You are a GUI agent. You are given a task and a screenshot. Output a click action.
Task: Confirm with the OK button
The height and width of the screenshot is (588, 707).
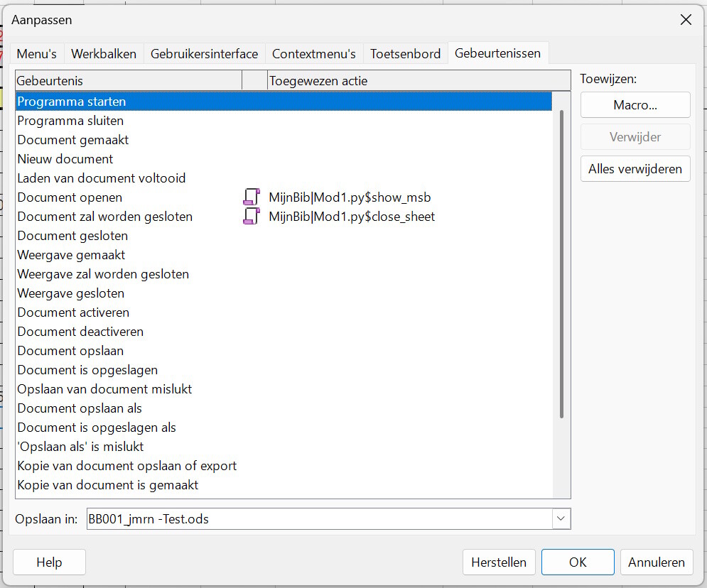[x=578, y=562]
